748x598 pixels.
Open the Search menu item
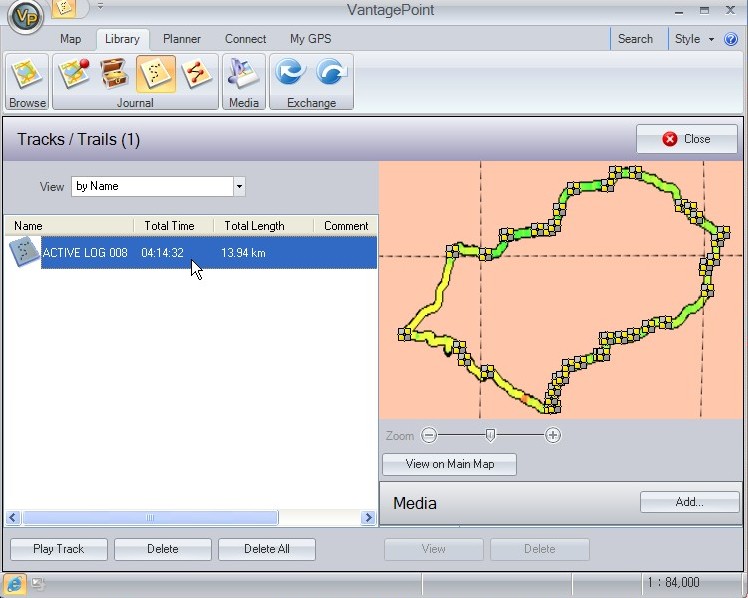tap(635, 39)
